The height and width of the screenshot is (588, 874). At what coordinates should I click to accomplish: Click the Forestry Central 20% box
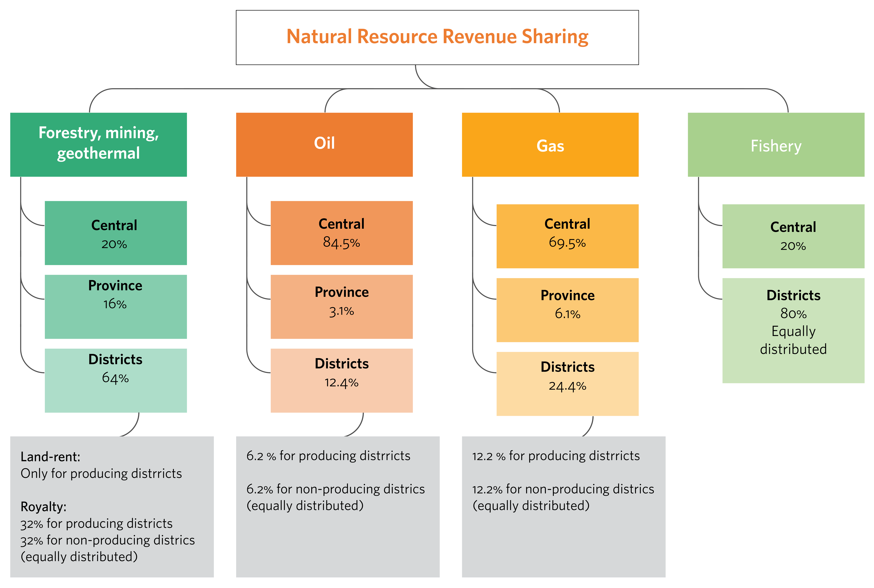click(x=116, y=233)
